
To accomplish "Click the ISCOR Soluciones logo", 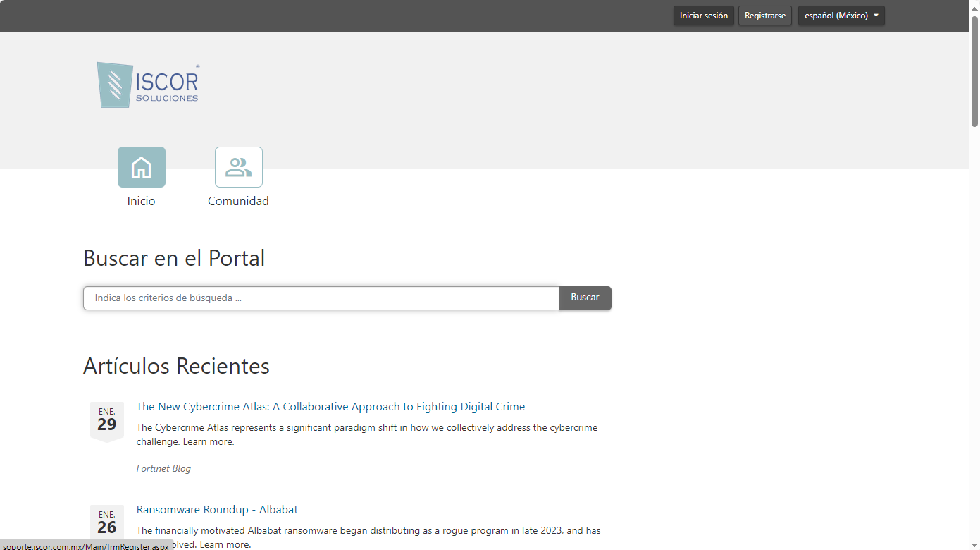I will [x=148, y=85].
